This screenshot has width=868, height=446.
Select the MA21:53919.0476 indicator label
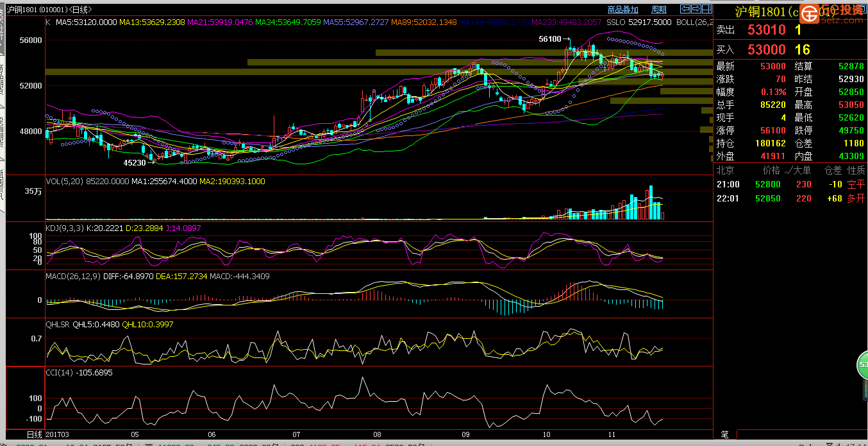click(x=220, y=22)
